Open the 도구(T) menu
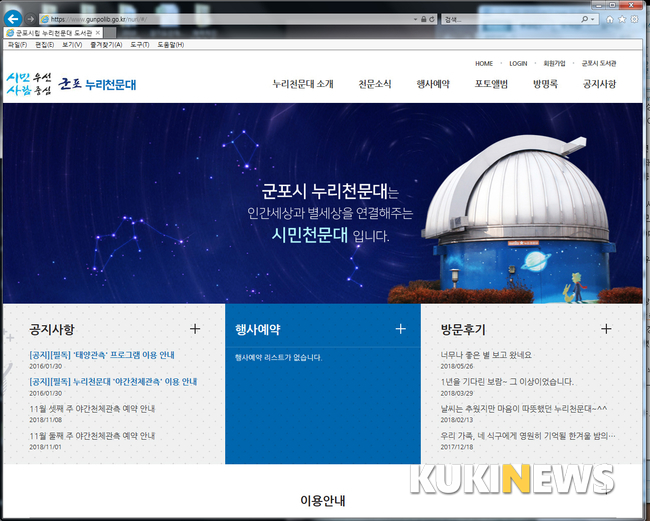650x521 pixels. (140, 45)
